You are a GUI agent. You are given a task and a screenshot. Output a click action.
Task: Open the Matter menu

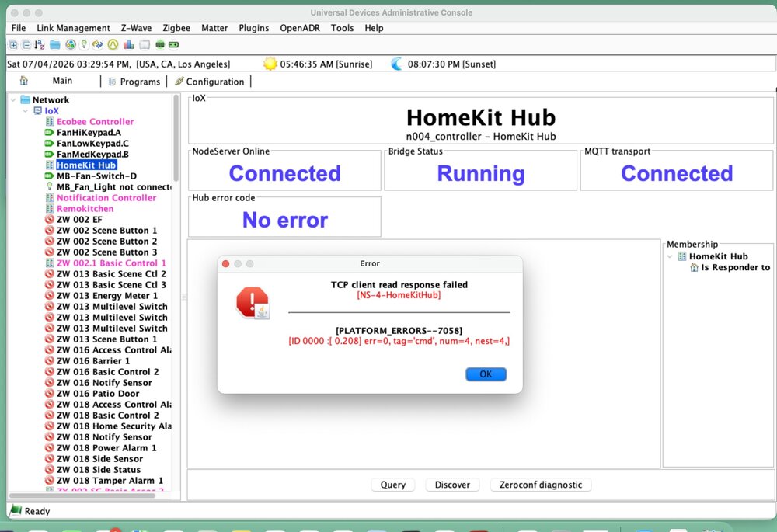coord(214,28)
